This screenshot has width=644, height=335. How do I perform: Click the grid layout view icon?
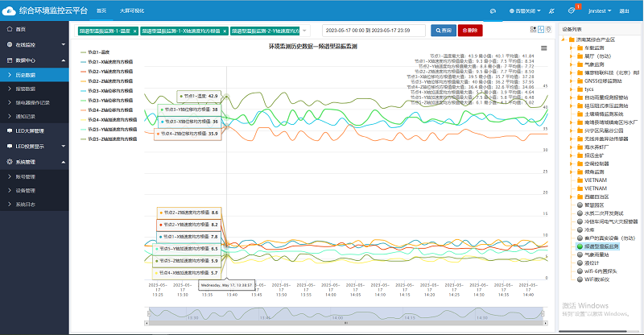pos(533,30)
